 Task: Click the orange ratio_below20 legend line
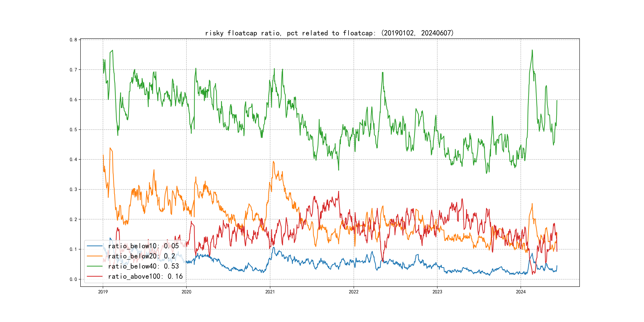click(94, 256)
